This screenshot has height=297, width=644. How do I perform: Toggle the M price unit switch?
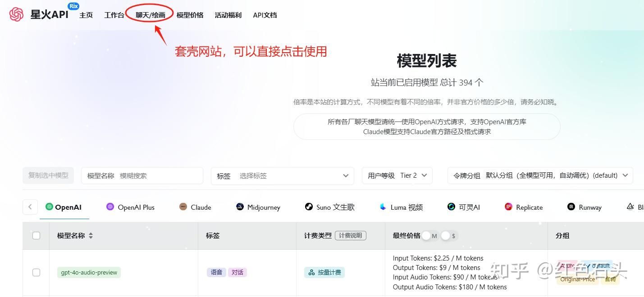tap(427, 235)
